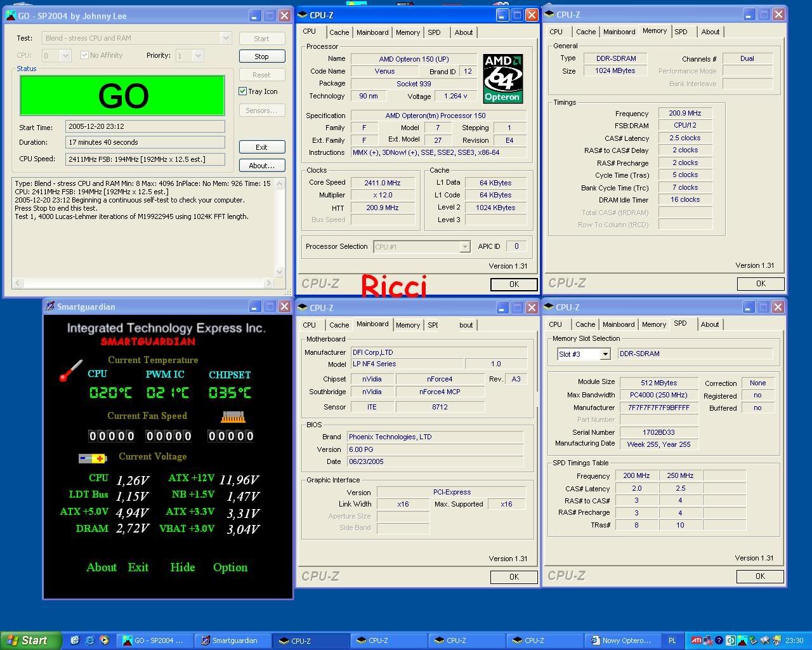Click the Stop button in SP2004
The height and width of the screenshot is (650, 812).
tap(261, 56)
